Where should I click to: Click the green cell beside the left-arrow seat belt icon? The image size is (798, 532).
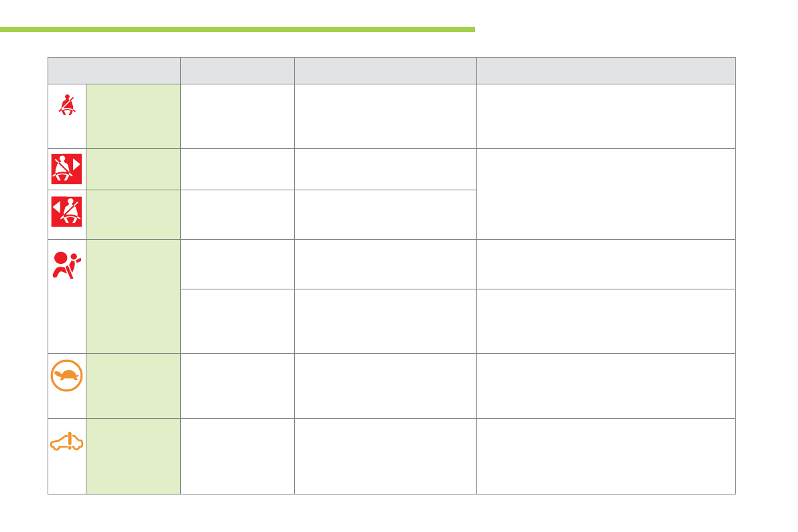point(133,214)
